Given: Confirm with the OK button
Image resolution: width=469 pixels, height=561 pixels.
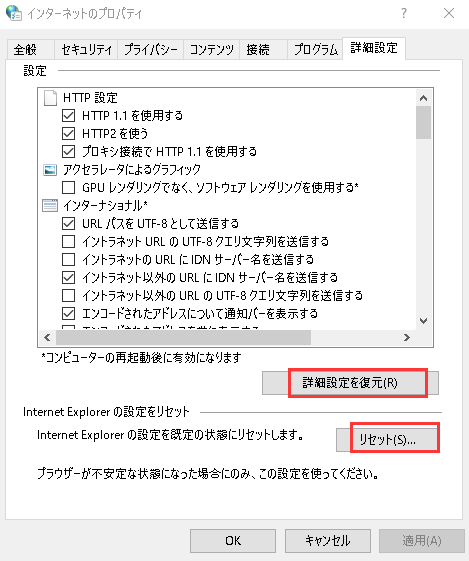Looking at the screenshot, I should (x=233, y=541).
